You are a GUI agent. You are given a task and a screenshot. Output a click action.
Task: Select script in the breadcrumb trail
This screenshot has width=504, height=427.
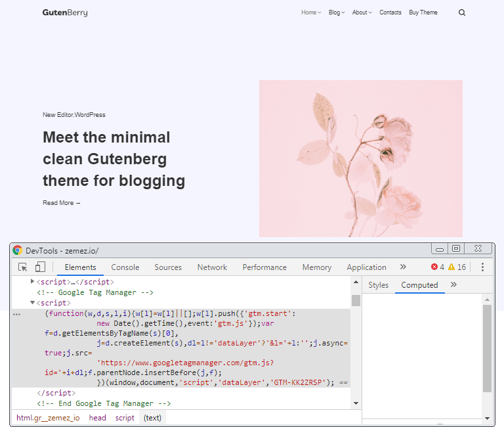pos(125,418)
